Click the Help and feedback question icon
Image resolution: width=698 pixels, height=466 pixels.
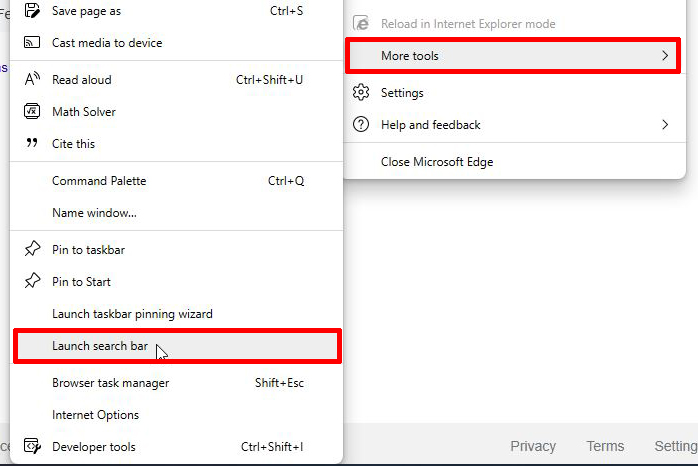coord(361,125)
